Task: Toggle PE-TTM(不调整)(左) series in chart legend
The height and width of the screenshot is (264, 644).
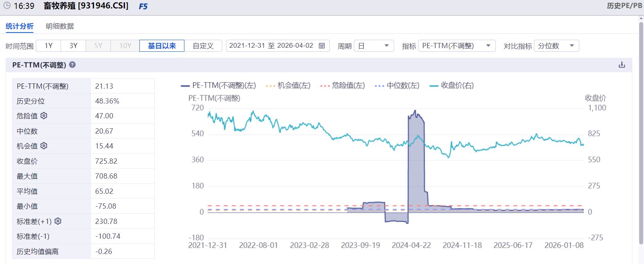Action: pos(219,85)
